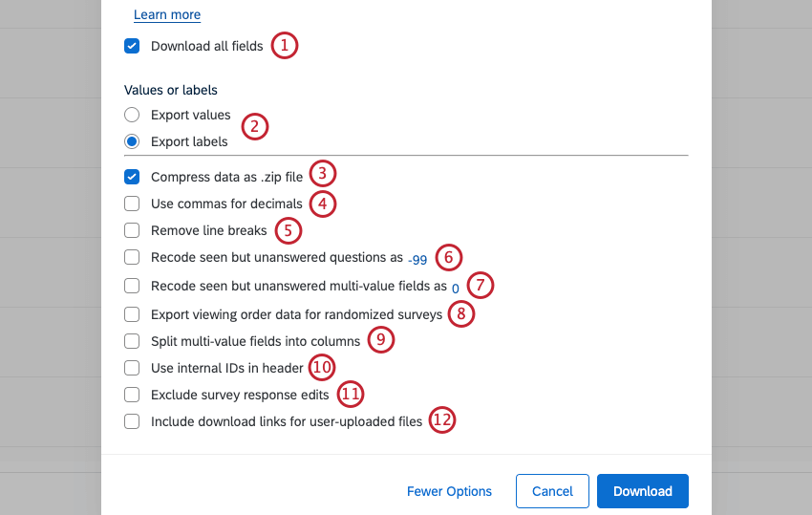Click the red number 12 annotation marker
The image size is (812, 515).
[x=441, y=420]
